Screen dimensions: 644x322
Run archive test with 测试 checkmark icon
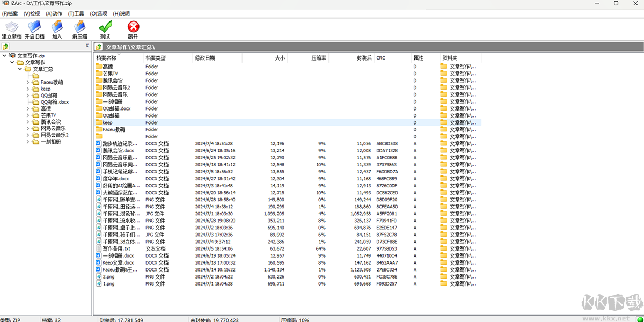click(x=105, y=29)
